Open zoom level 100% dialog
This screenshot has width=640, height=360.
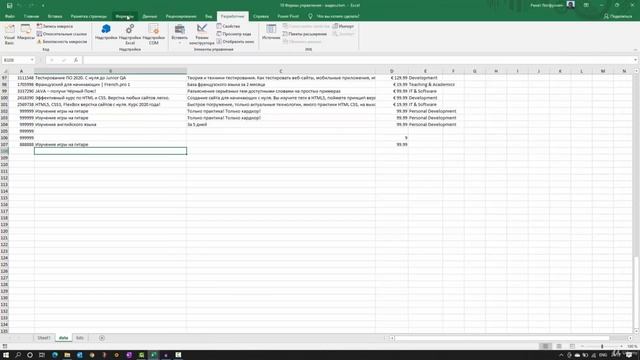pos(632,346)
